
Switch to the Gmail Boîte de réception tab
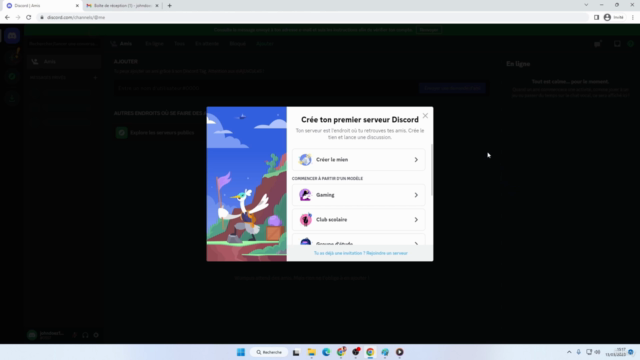tap(121, 6)
